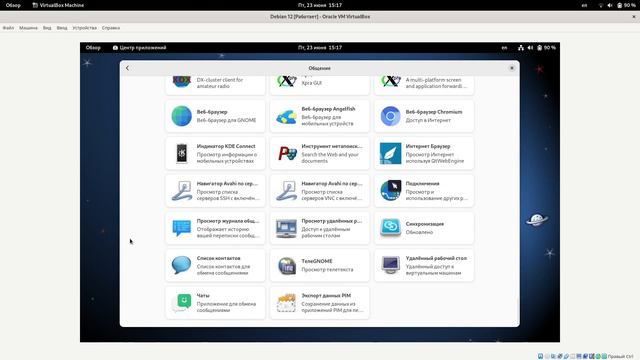The image size is (640, 360).
Task: Open Интернет Браузер feather icon
Action: click(390, 153)
